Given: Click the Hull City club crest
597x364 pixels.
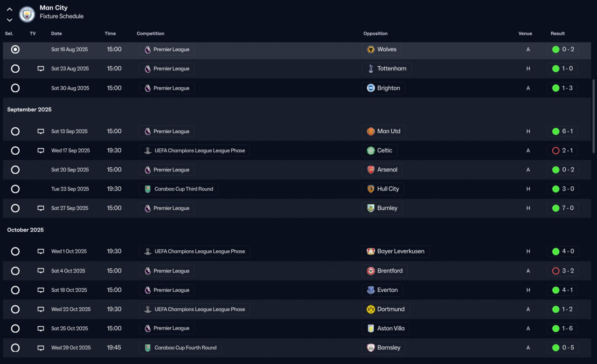Looking at the screenshot, I should tap(371, 189).
